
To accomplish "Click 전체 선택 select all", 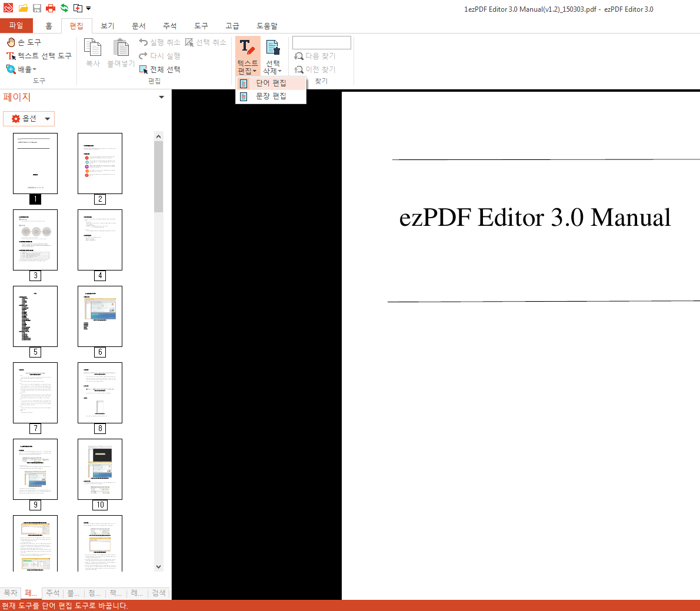I will click(x=160, y=69).
